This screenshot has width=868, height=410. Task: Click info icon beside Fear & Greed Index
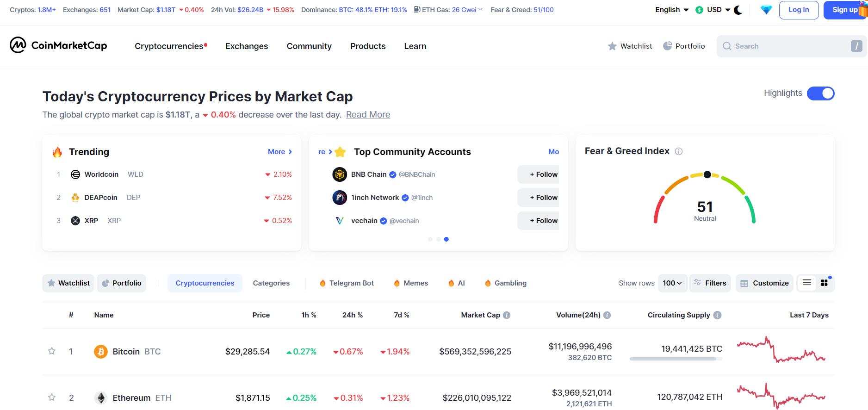(x=679, y=151)
